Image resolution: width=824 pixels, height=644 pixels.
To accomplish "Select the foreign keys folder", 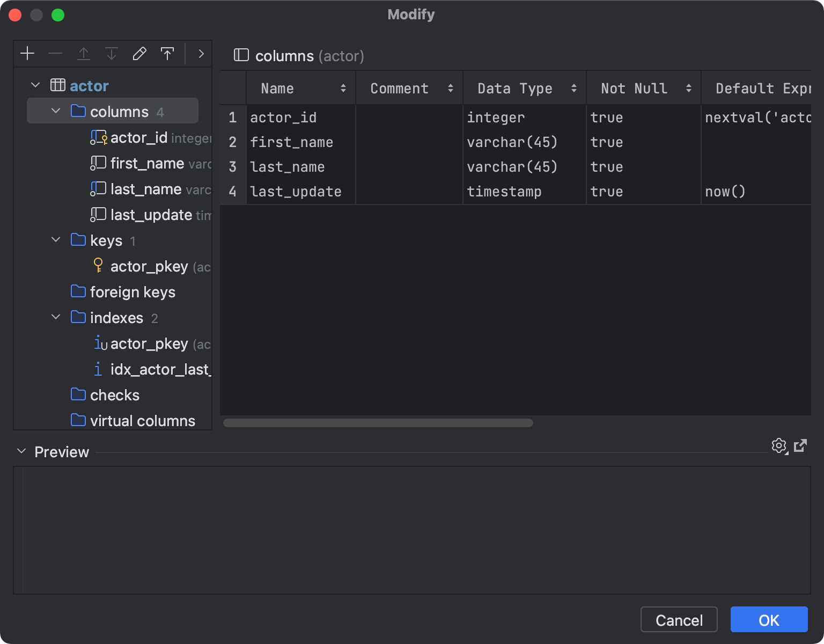I will pyautogui.click(x=133, y=292).
